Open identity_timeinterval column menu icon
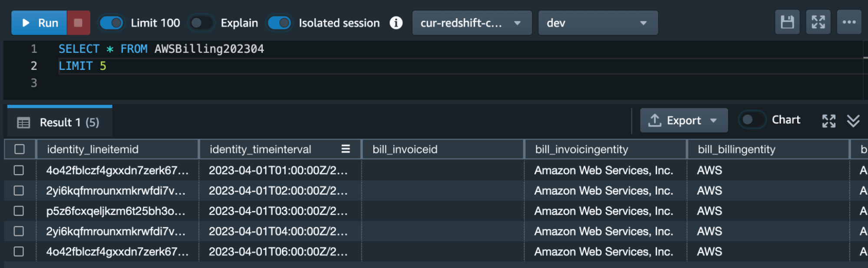Viewport: 868px width, 268px height. (x=345, y=149)
